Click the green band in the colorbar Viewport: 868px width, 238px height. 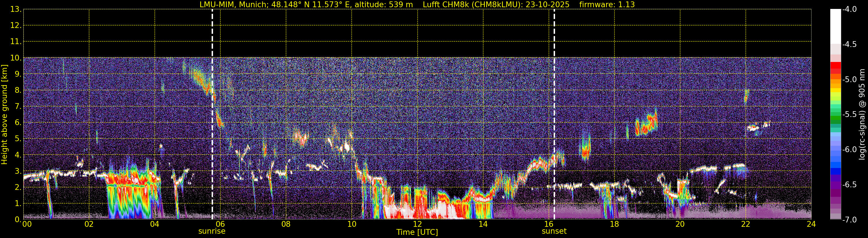point(835,118)
